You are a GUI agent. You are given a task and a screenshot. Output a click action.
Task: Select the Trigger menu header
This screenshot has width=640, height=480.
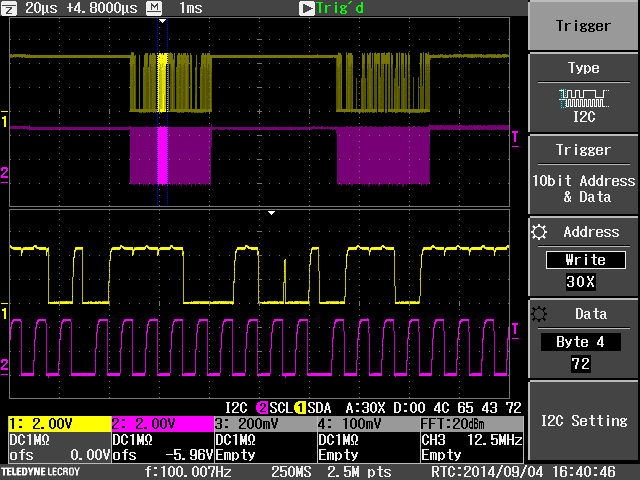583,25
